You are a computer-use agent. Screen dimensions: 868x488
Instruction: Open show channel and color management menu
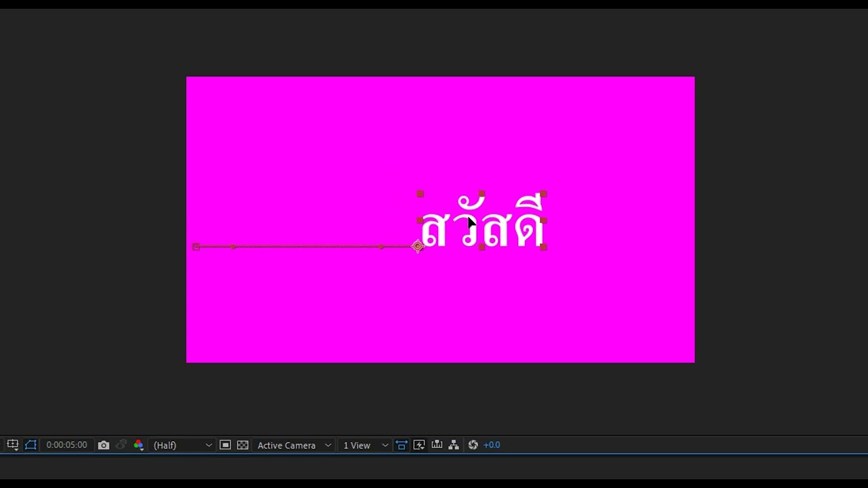click(138, 445)
